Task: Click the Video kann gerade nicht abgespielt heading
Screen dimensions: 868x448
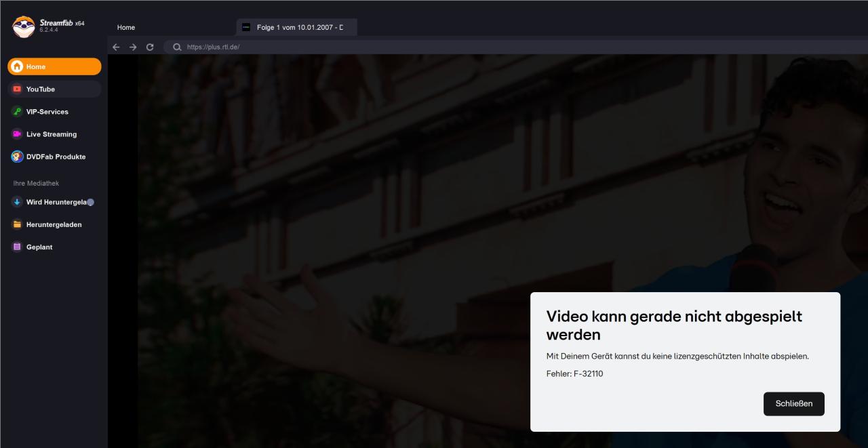Action: [x=674, y=325]
